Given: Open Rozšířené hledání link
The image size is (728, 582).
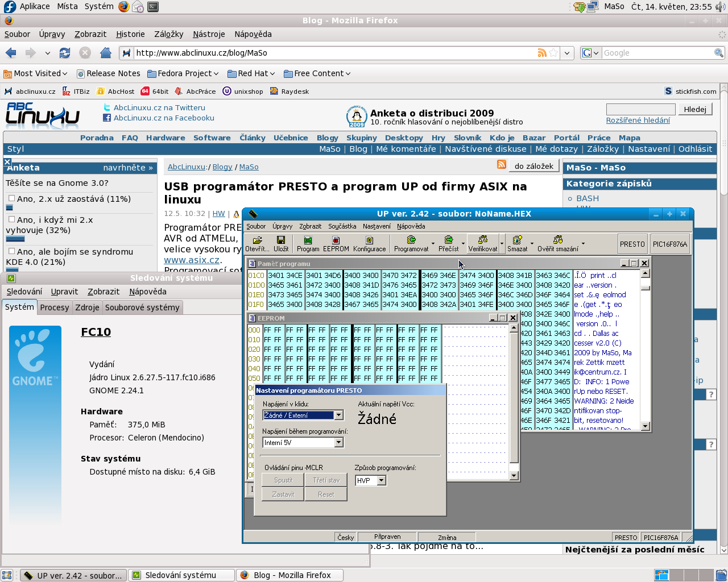Looking at the screenshot, I should pyautogui.click(x=638, y=120).
